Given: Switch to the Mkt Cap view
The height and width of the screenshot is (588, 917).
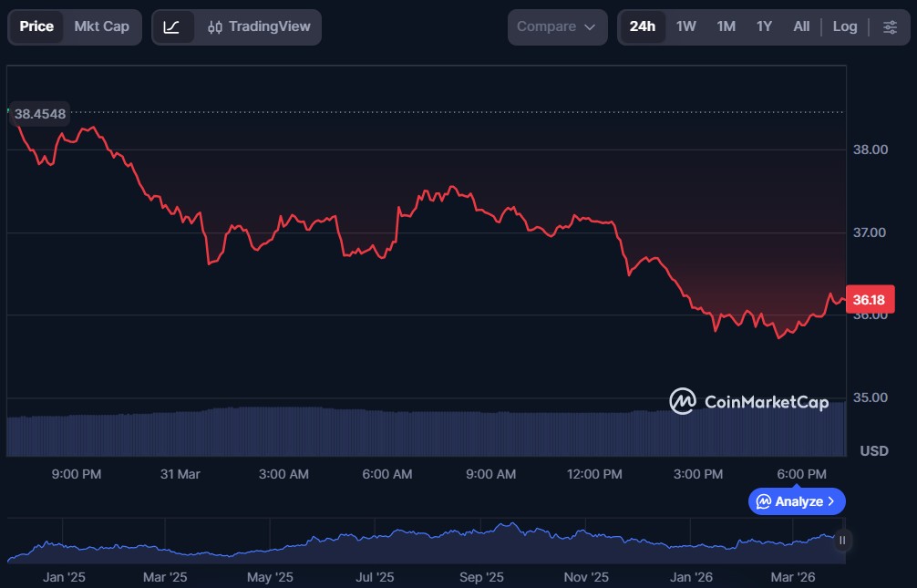Looking at the screenshot, I should click(x=101, y=27).
